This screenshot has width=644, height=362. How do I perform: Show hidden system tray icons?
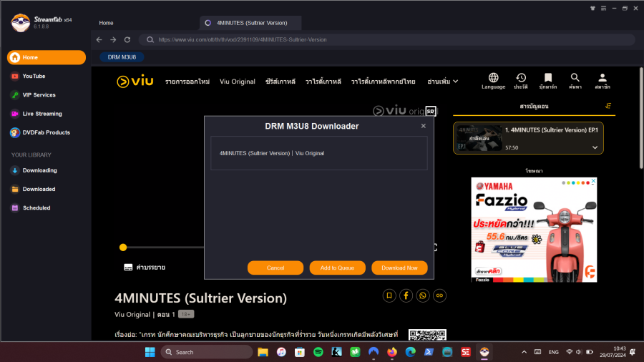tap(524, 352)
